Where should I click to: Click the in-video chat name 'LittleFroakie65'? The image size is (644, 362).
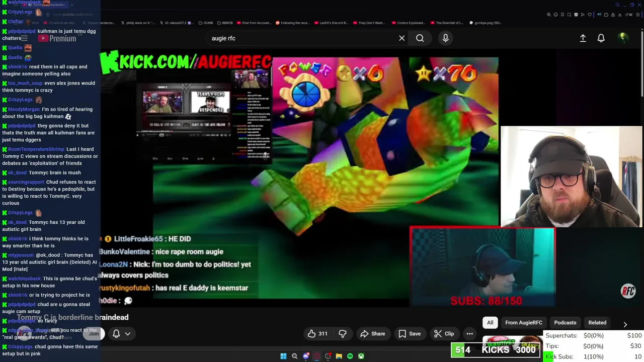(x=138, y=239)
